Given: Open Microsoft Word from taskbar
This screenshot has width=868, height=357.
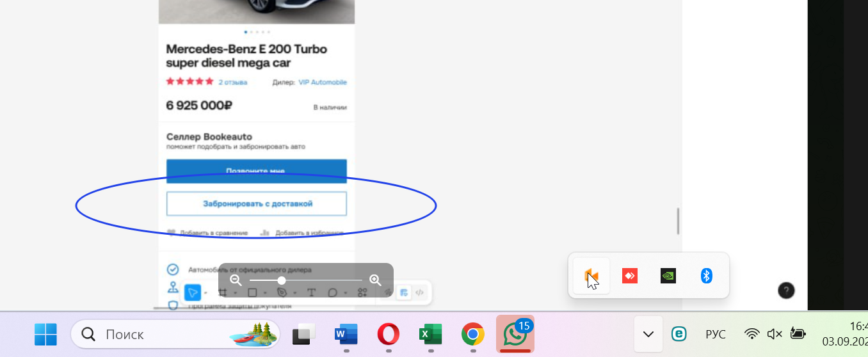Looking at the screenshot, I should (346, 334).
